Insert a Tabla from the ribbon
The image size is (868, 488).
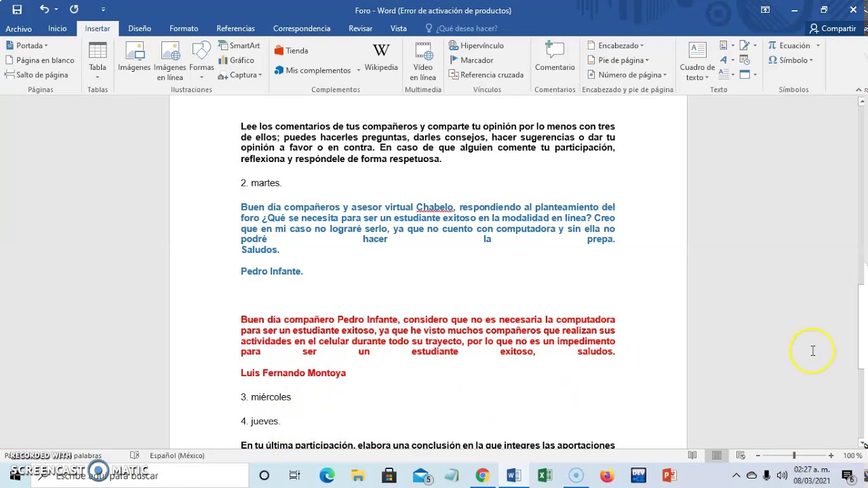[98, 60]
